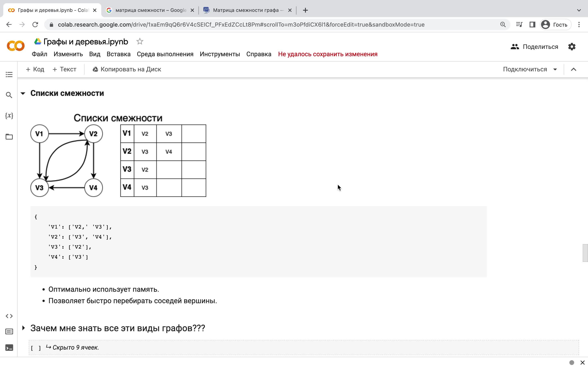Open the Среда выполнения menu
This screenshot has width=588, height=368.
tap(165, 54)
